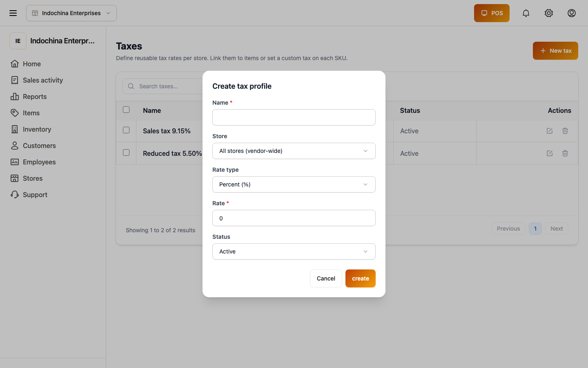588x368 pixels.
Task: Click the edit icon for Sales tax 9.15%
Action: coord(550,131)
